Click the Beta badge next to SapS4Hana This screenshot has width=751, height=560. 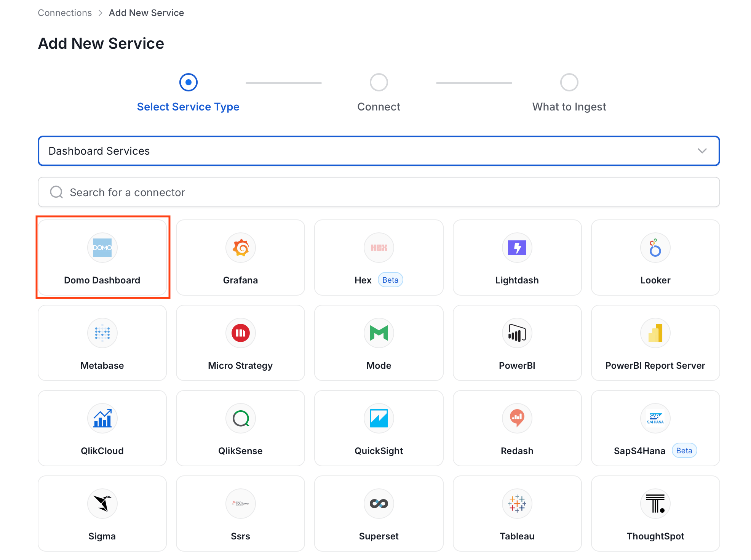pos(684,451)
